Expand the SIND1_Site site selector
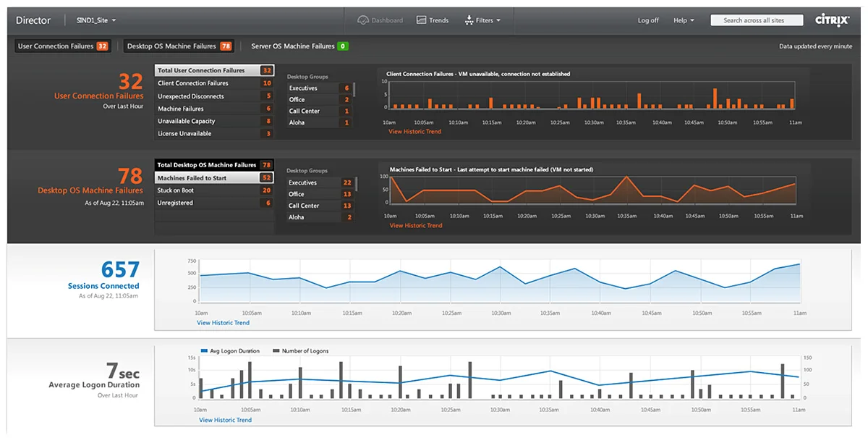Screen dimensions: 868x438 96,20
